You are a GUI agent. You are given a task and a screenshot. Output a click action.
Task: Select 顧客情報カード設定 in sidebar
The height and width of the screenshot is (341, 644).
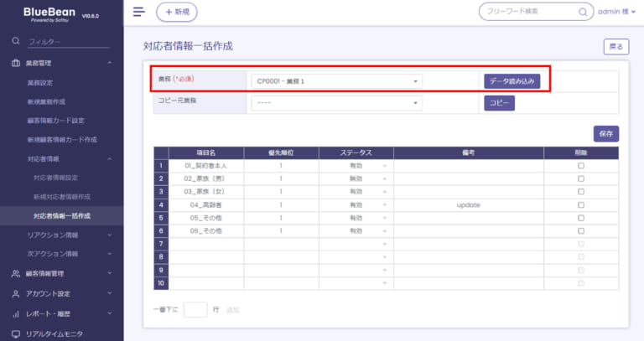[55, 121]
